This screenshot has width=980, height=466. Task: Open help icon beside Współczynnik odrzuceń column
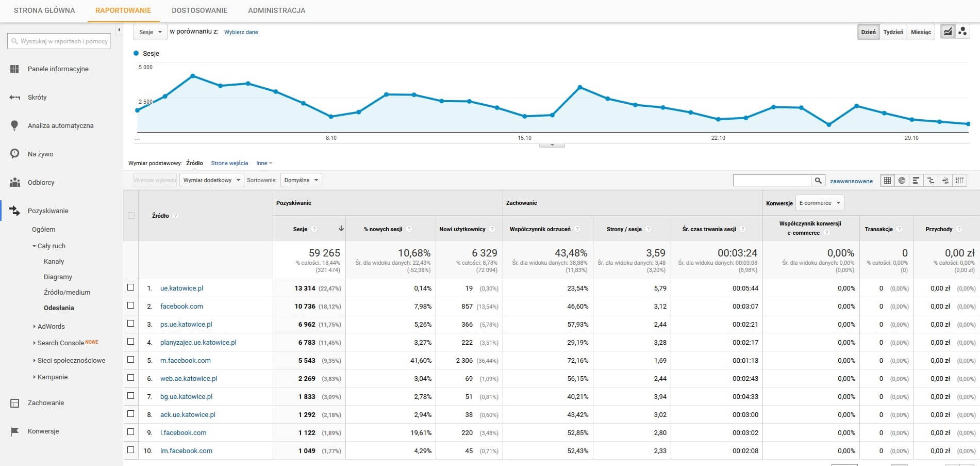pos(577,229)
